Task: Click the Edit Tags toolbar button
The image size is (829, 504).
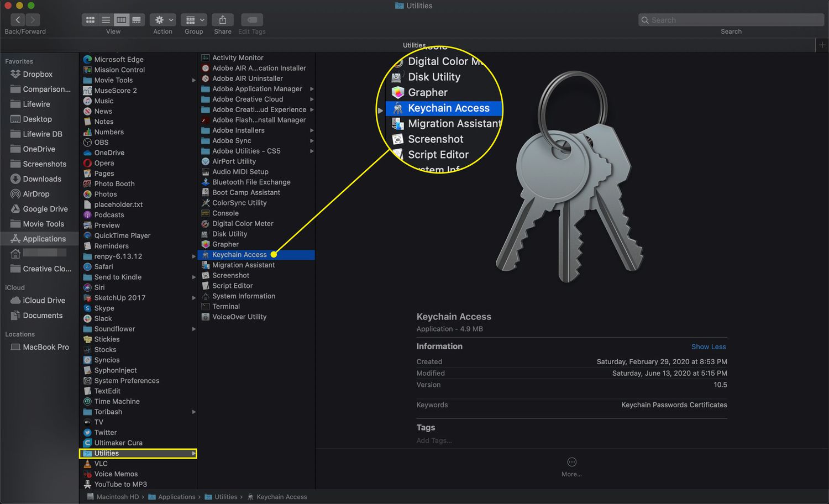Action: tap(252, 20)
